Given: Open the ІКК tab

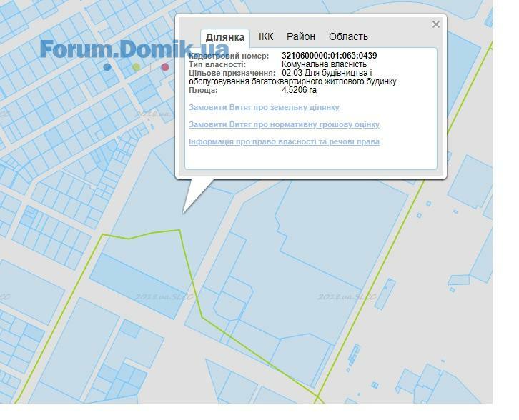Looking at the screenshot, I should 266,36.
